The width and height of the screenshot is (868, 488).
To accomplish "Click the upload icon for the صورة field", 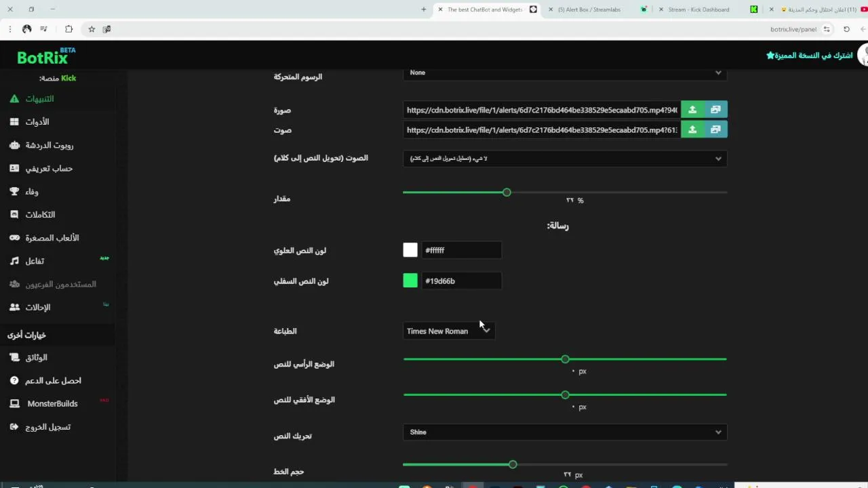I will coord(692,110).
